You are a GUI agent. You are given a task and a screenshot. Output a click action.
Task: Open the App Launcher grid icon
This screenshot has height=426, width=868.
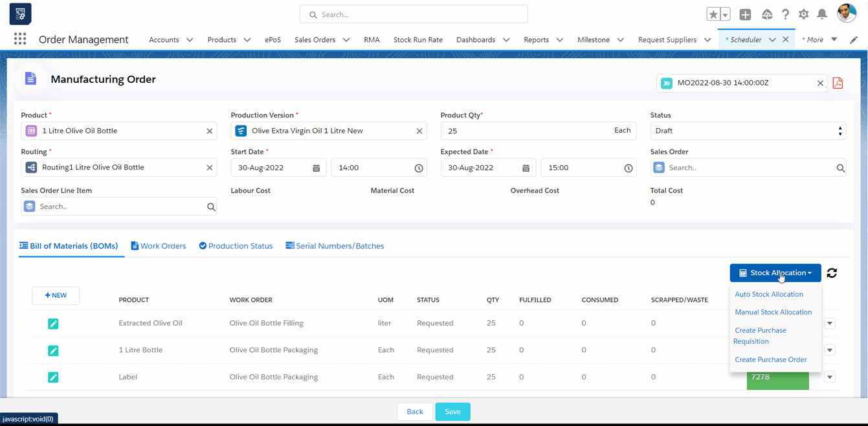[20, 39]
